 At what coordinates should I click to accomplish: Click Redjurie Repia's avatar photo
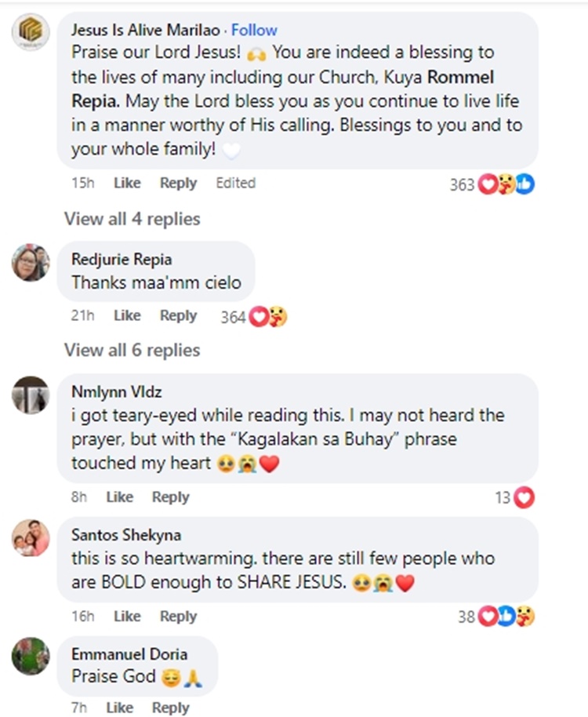(31, 262)
